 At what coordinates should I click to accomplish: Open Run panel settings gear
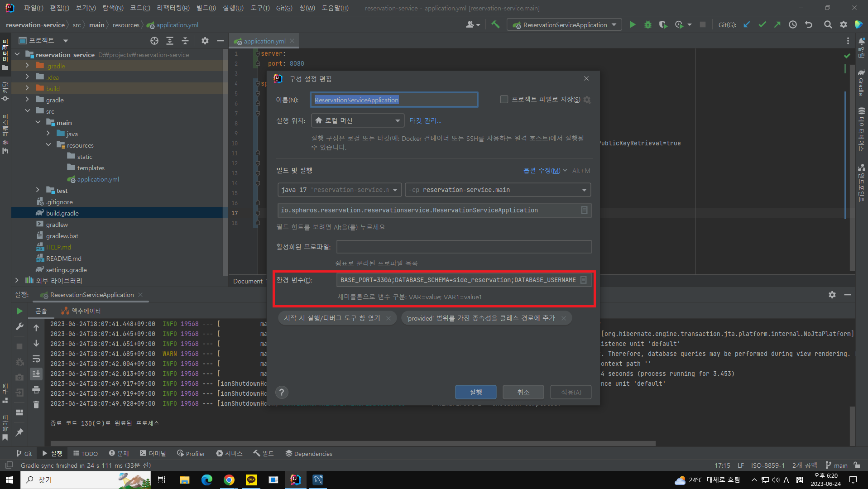click(x=832, y=295)
